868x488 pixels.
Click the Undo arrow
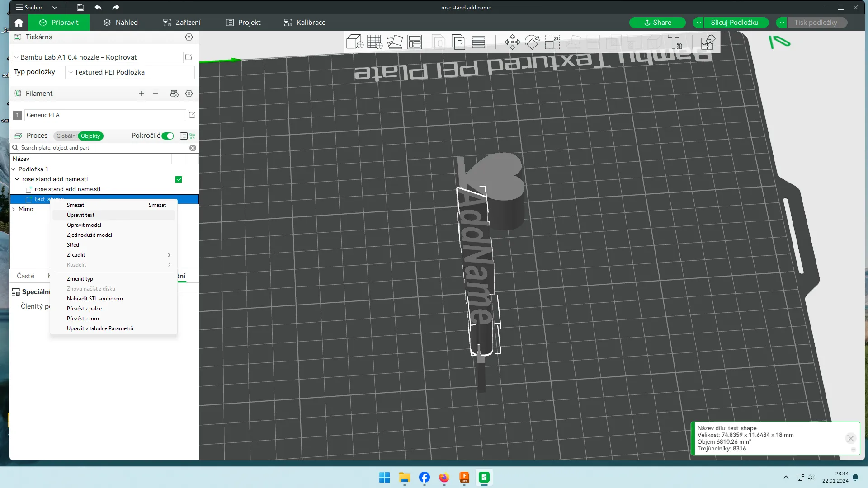(98, 7)
